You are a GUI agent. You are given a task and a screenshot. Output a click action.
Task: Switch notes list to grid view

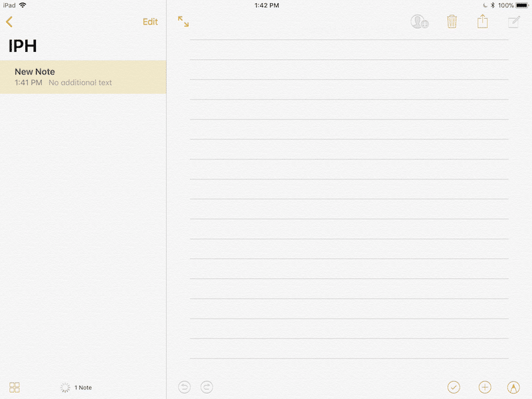(x=13, y=387)
